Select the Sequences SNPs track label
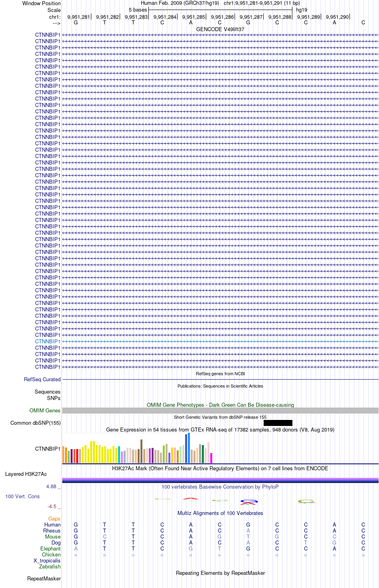 coord(47,395)
